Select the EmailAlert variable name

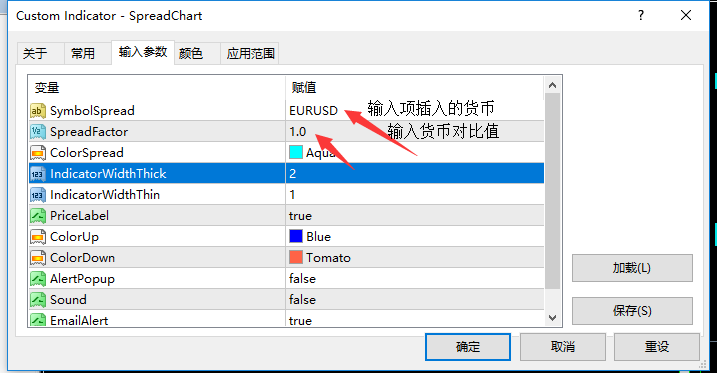tap(79, 320)
